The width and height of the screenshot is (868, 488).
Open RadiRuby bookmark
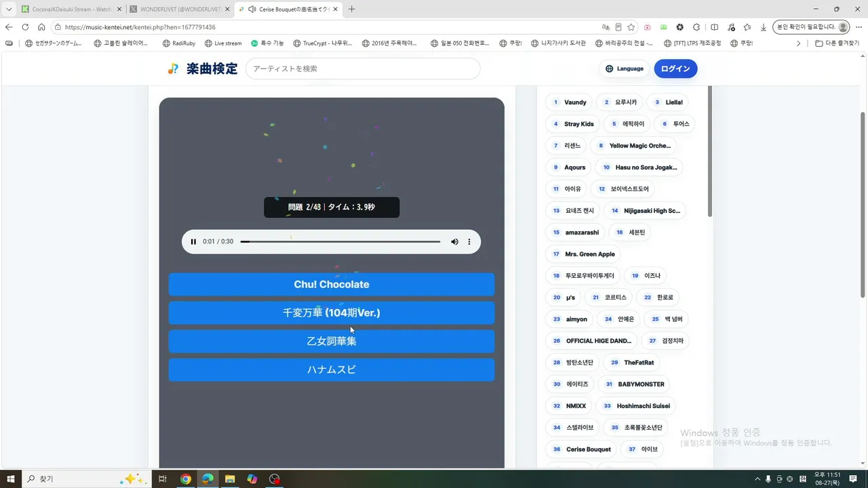click(179, 43)
